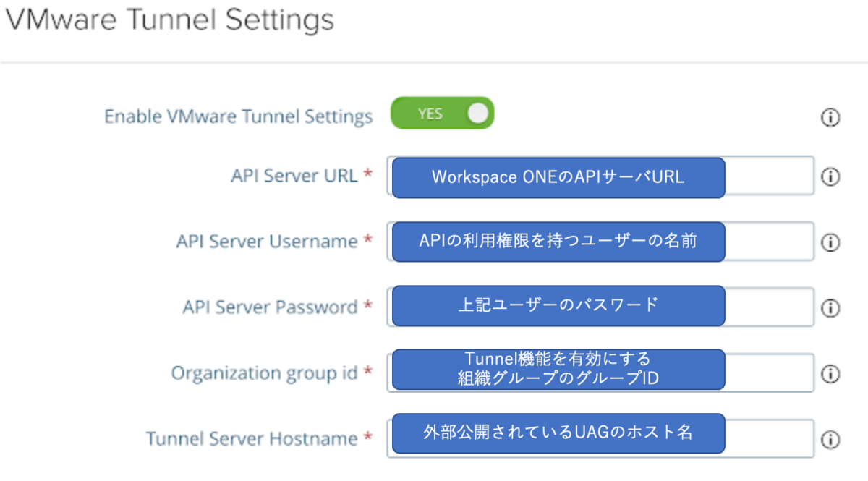Viewport: 868px width, 481px height.
Task: Show info tooltip for API Server Username
Action: click(x=830, y=242)
